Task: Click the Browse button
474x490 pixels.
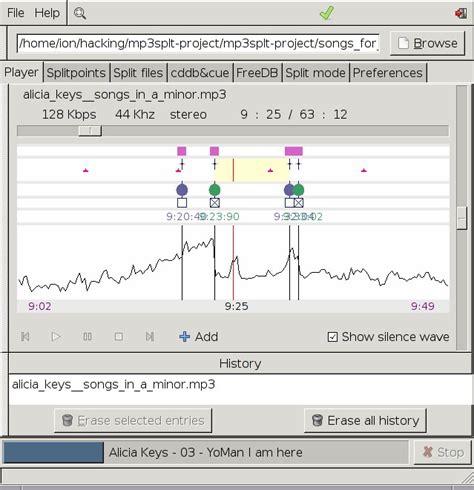Action: tap(427, 43)
